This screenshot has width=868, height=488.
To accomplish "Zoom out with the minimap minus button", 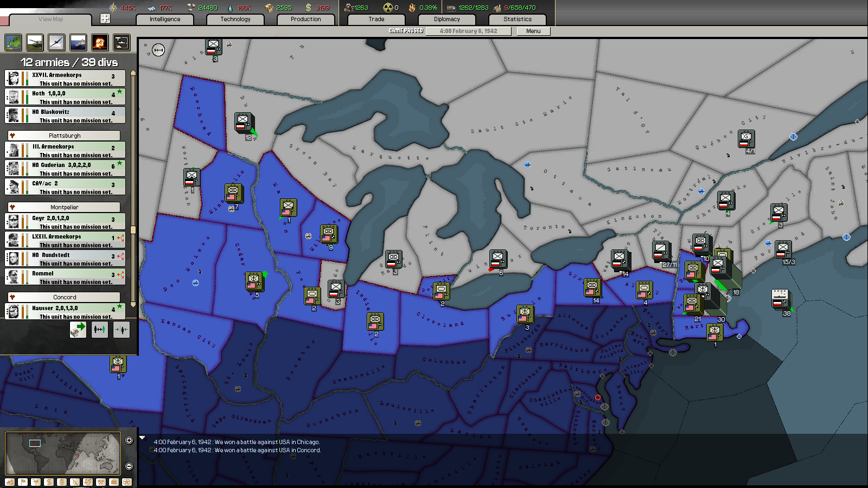I will [129, 466].
